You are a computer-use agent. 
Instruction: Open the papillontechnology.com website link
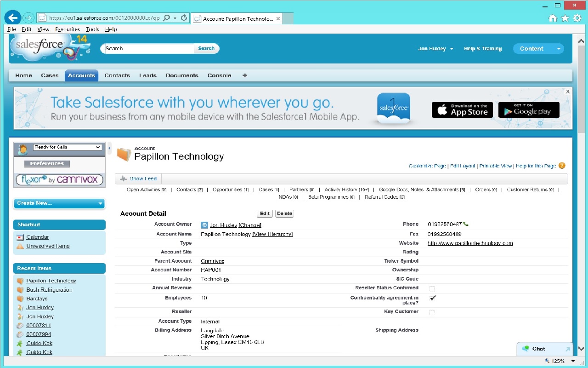470,243
